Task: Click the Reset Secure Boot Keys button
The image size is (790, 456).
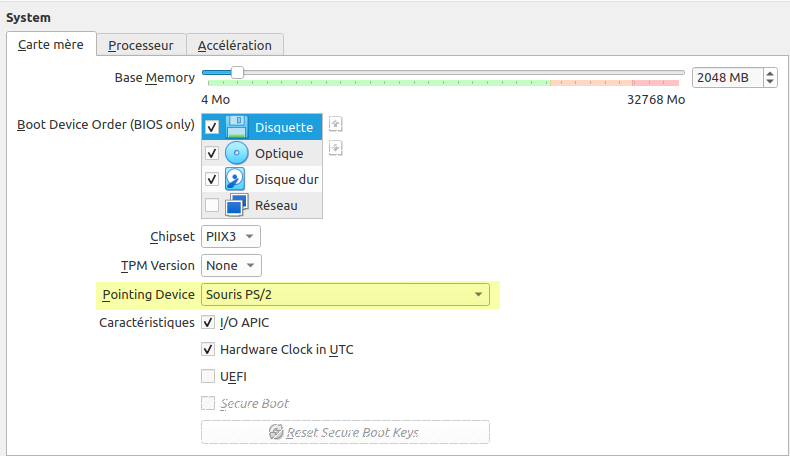Action: pos(345,432)
